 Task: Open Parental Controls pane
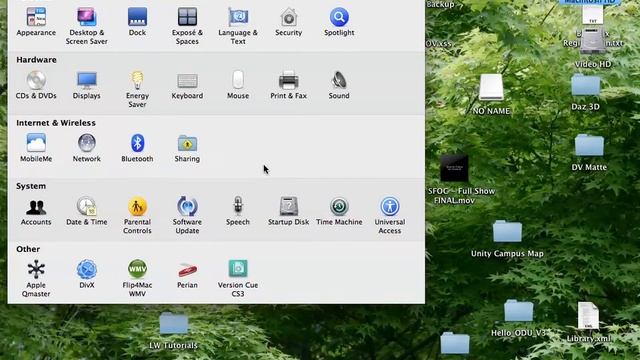point(137,207)
